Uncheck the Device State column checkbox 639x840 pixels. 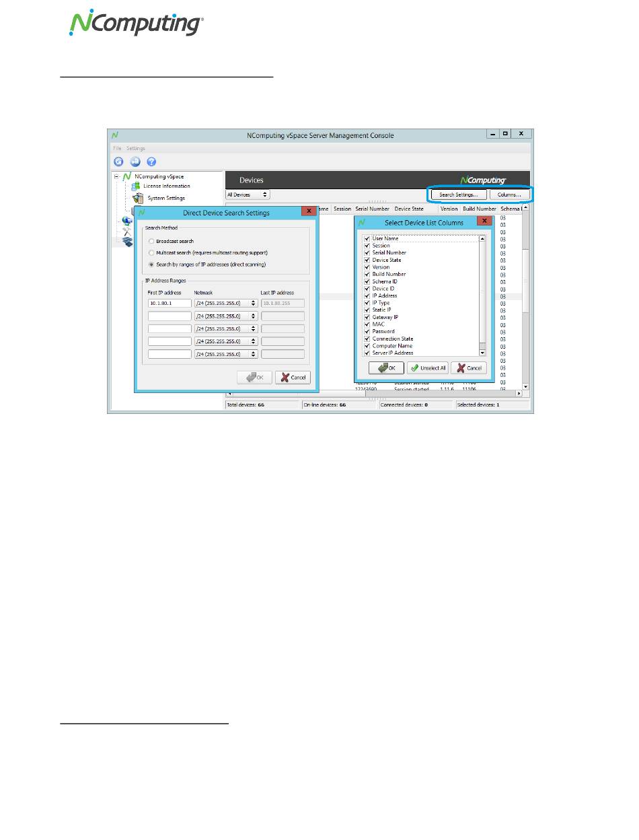(367, 260)
